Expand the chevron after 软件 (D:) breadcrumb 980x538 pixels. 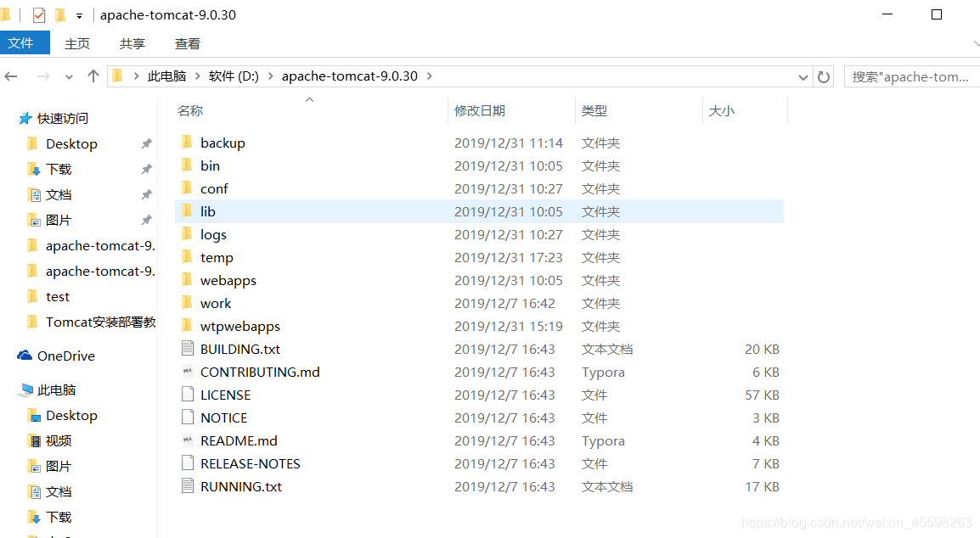(x=271, y=76)
